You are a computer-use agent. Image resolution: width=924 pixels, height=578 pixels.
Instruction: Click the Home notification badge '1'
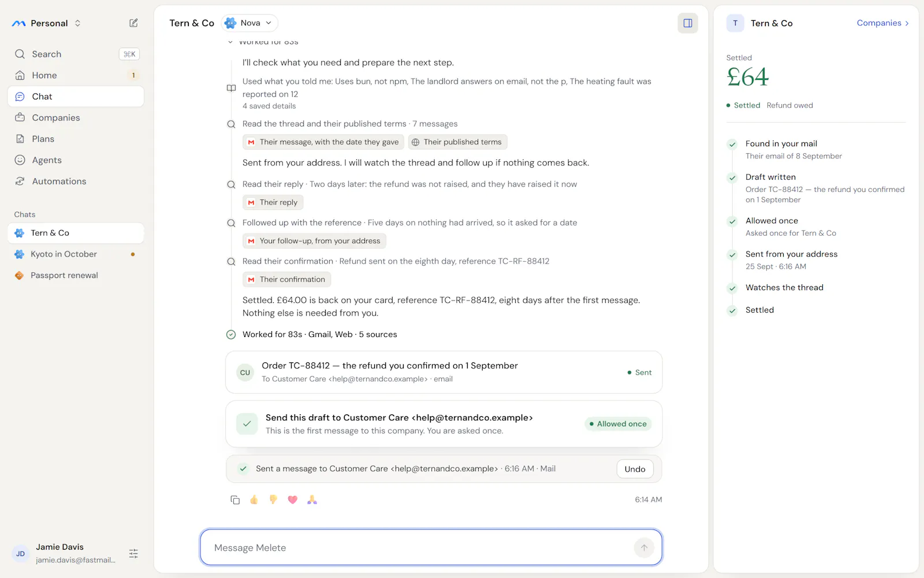click(133, 75)
